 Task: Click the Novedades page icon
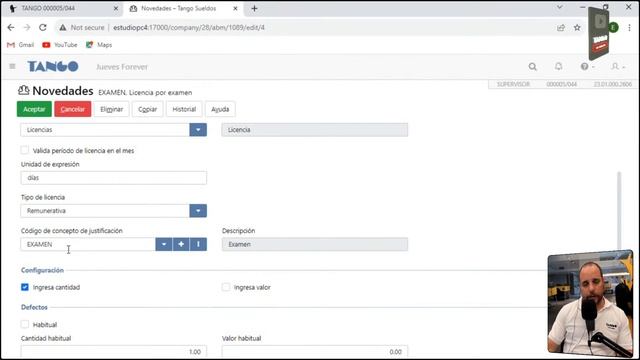24,90
